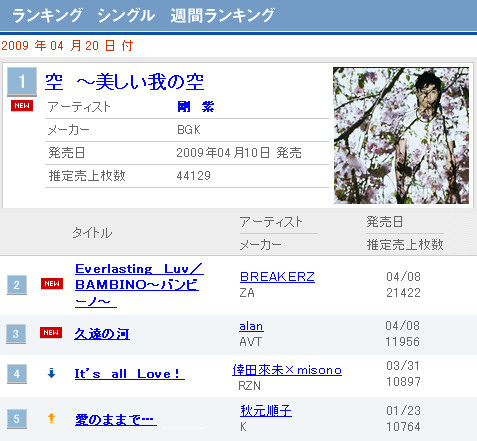Viewport: 477px width, 441px height.
Task: Select the sales figure 10897
Action: (x=403, y=382)
